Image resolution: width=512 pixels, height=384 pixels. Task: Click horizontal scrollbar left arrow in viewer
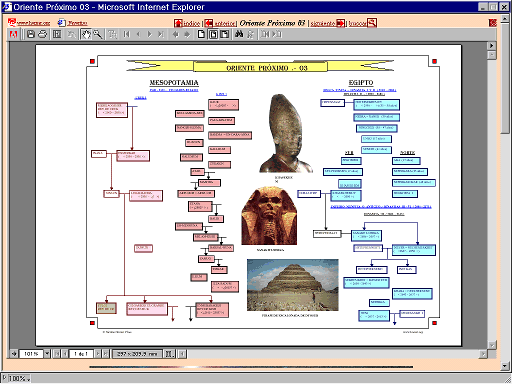[x=182, y=354]
